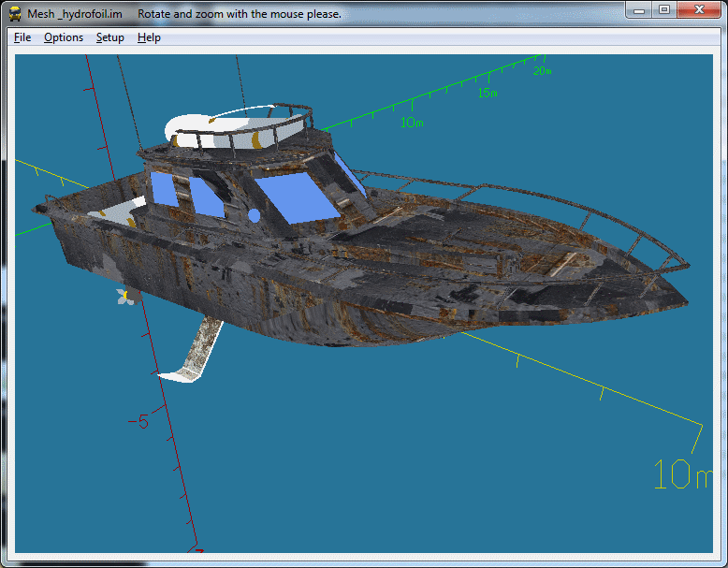Click the large yellow 10m axis label

683,474
